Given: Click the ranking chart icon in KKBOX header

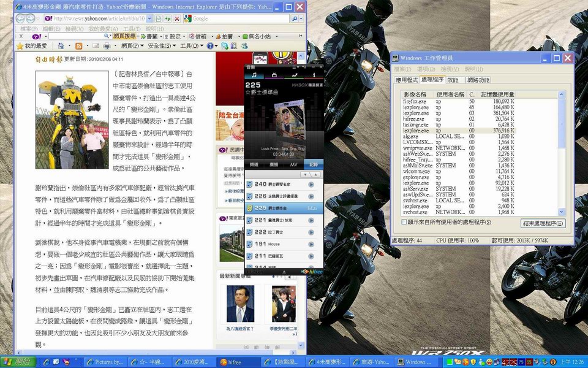Looking at the screenshot, I should [295, 75].
